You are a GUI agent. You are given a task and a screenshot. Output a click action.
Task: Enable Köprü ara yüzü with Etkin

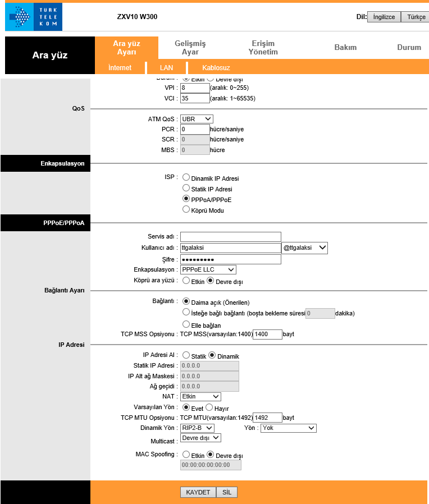click(x=186, y=281)
